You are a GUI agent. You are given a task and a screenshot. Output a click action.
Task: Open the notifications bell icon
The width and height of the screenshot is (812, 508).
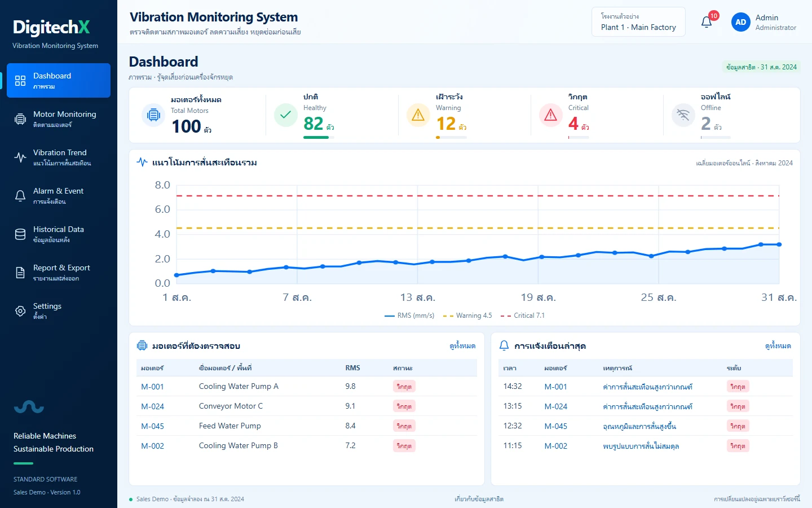(x=706, y=22)
